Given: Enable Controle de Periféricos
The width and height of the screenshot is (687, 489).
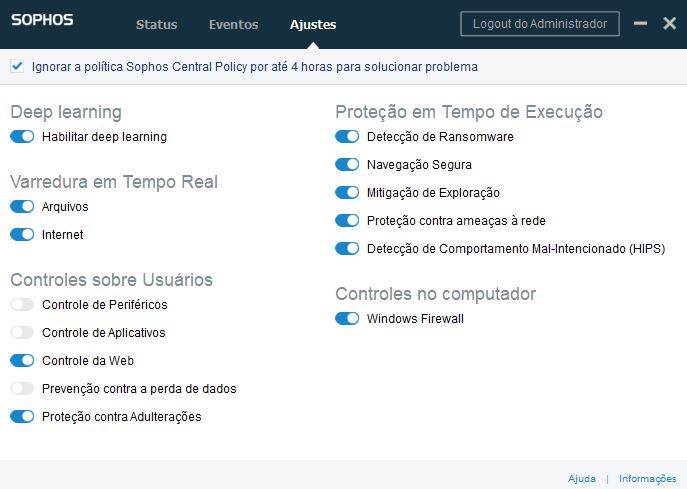Looking at the screenshot, I should coord(22,305).
